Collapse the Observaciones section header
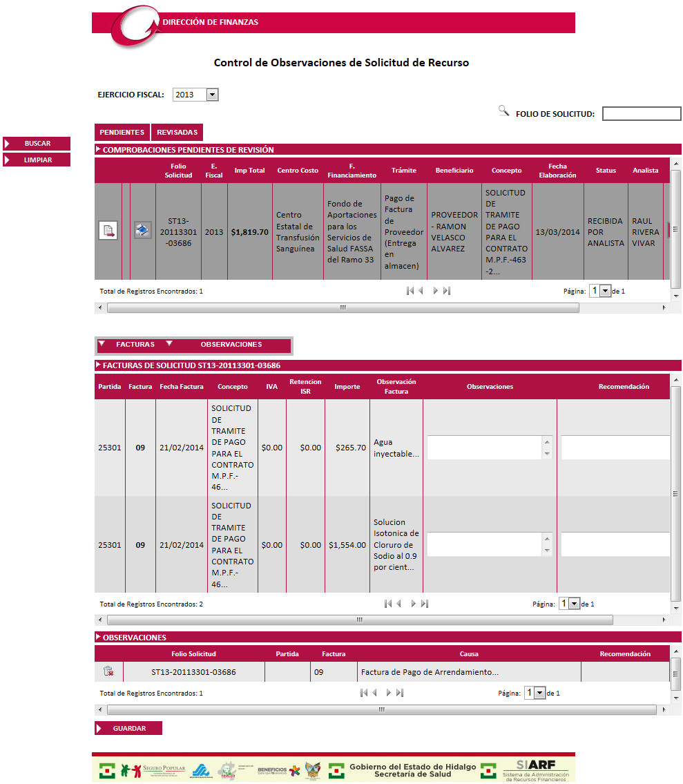 [99, 637]
